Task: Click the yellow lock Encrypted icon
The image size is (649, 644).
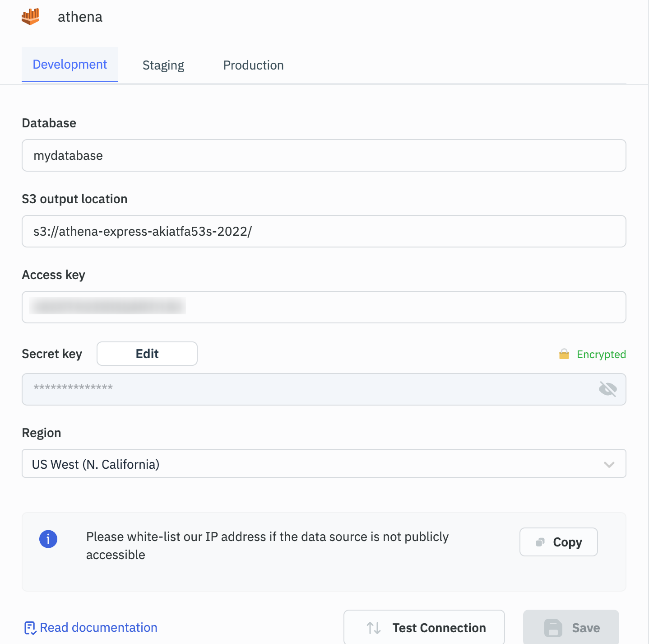Action: point(564,354)
